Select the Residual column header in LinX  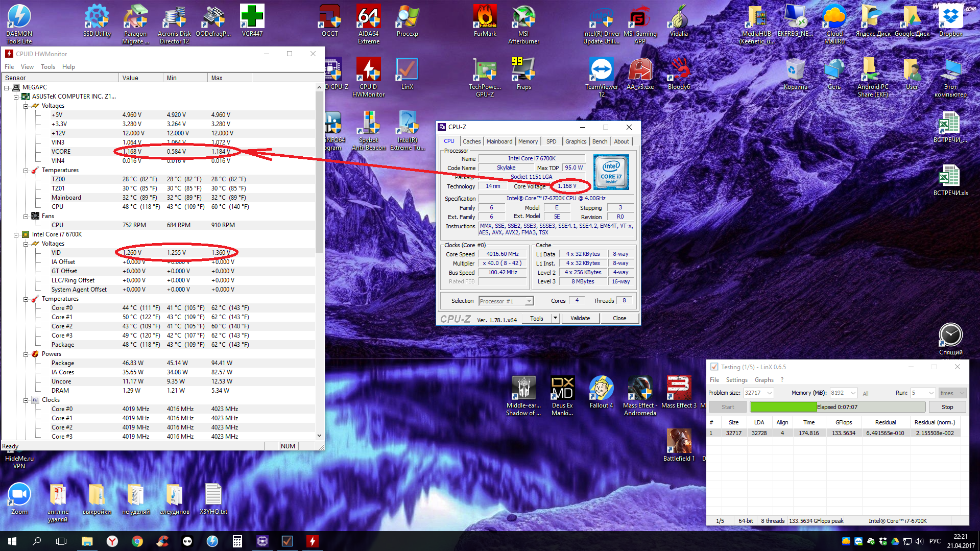click(886, 422)
